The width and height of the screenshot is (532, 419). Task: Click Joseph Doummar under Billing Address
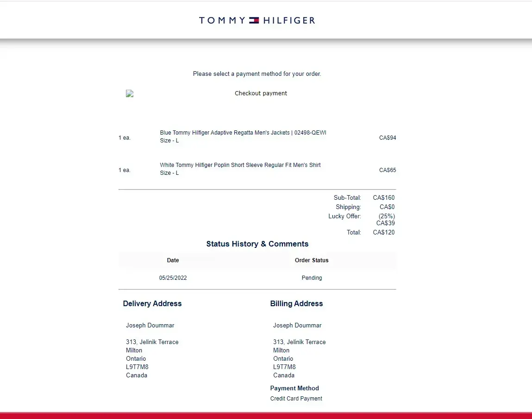297,325
